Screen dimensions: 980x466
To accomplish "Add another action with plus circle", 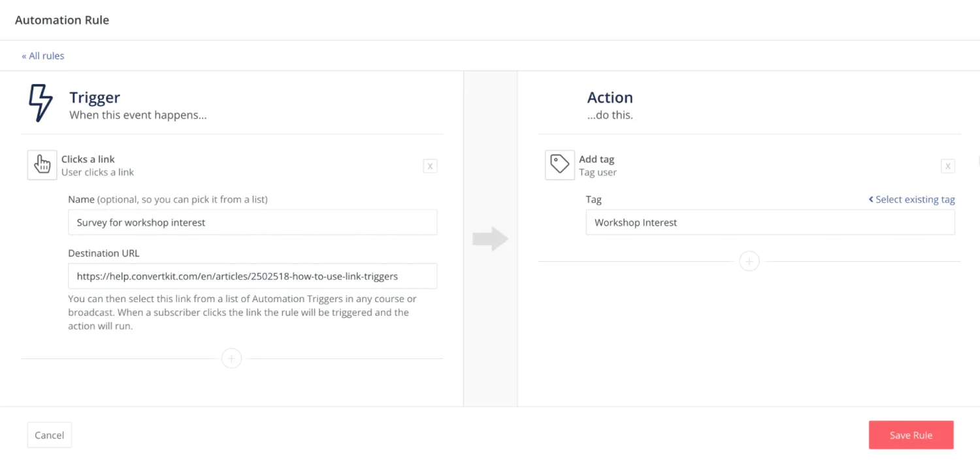I will pyautogui.click(x=749, y=262).
